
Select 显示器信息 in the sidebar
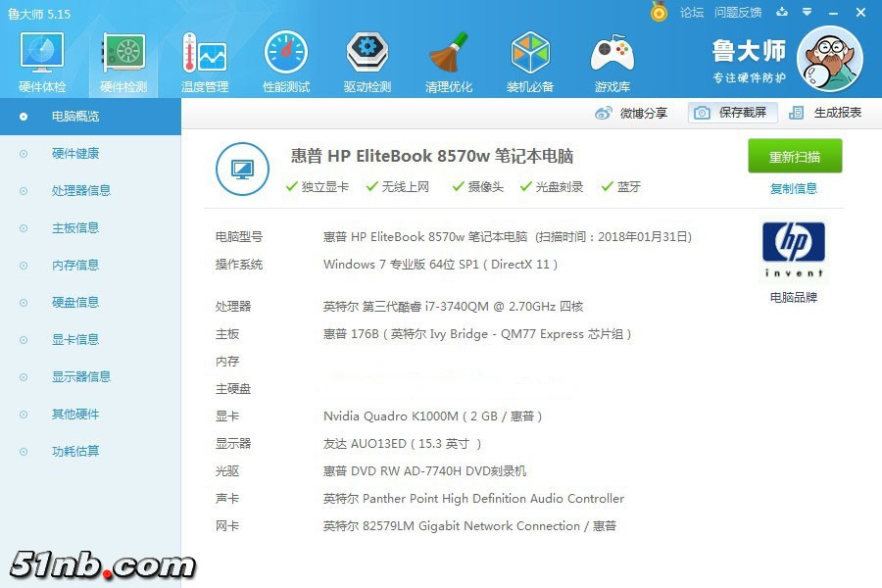[81, 376]
